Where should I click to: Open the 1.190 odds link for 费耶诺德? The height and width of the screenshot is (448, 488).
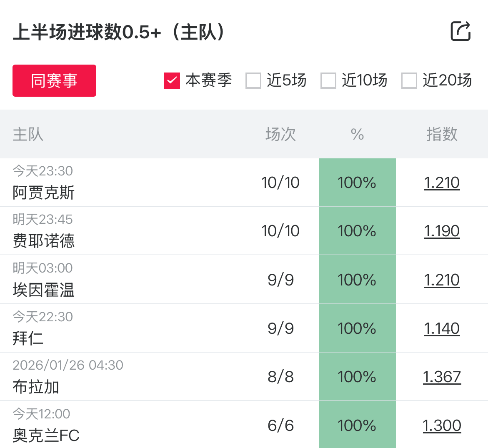point(442,231)
